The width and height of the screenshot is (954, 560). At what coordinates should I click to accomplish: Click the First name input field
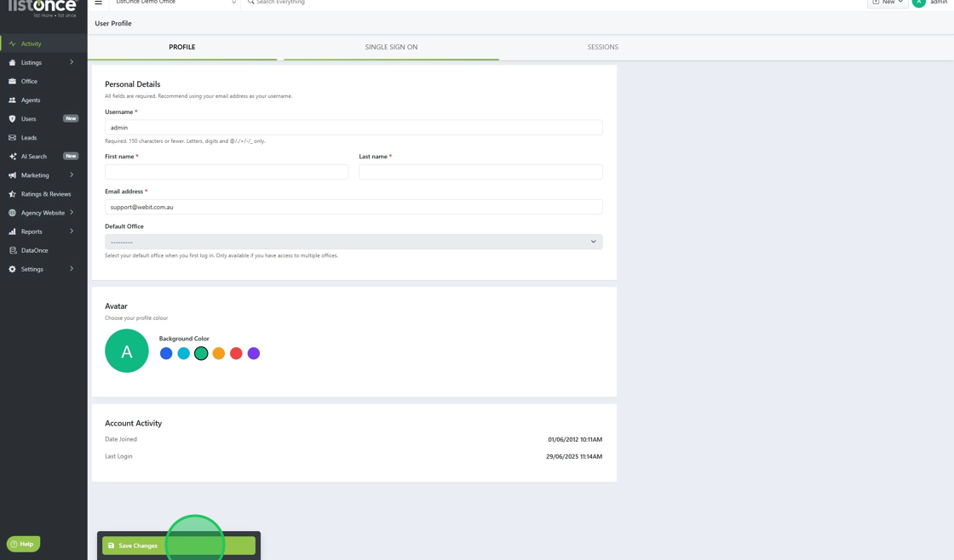pyautogui.click(x=227, y=172)
